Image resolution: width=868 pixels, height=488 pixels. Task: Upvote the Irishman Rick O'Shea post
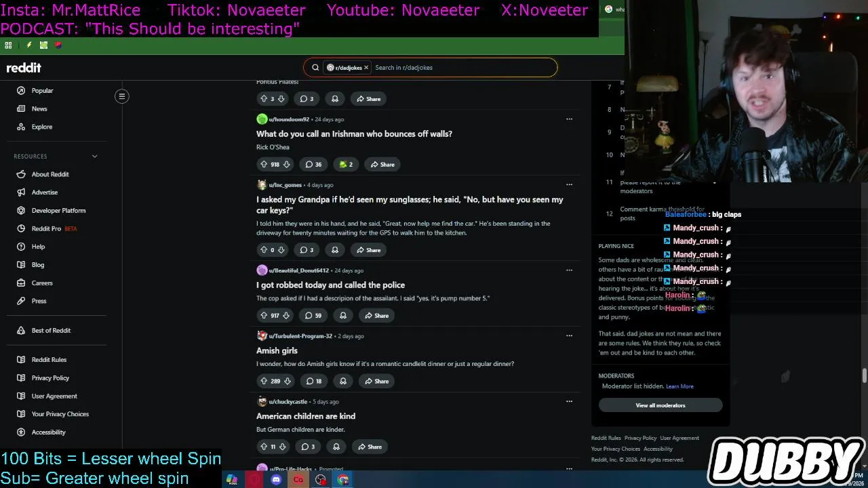(264, 164)
